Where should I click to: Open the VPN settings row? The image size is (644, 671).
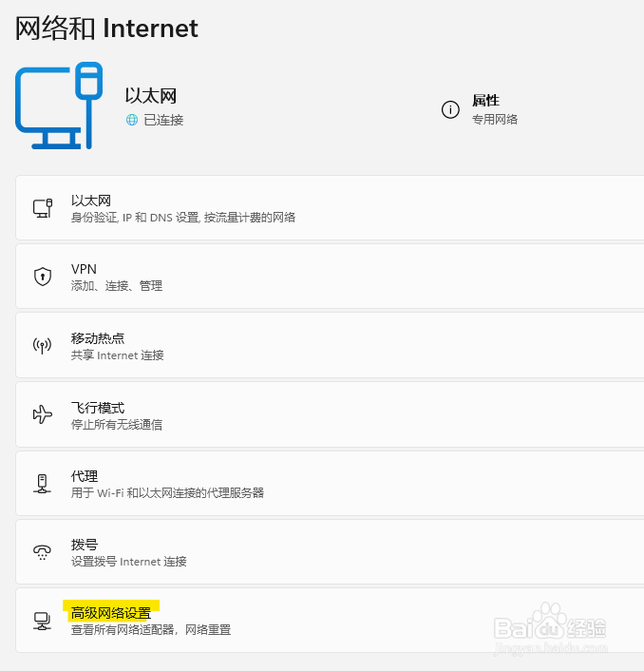click(330, 277)
